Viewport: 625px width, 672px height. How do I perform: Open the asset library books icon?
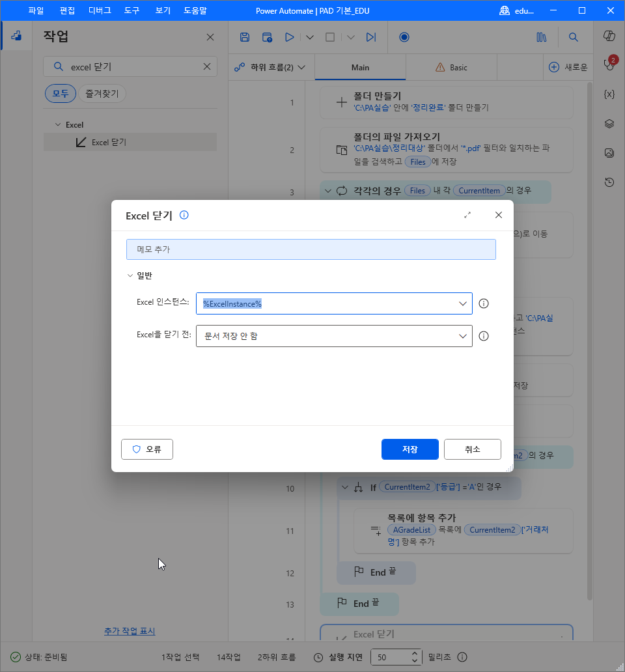pyautogui.click(x=542, y=37)
